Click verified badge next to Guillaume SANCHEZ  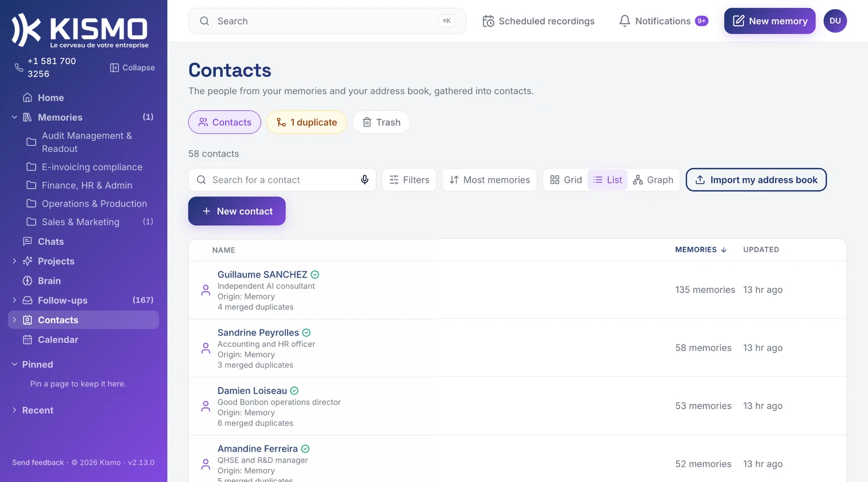(x=315, y=275)
